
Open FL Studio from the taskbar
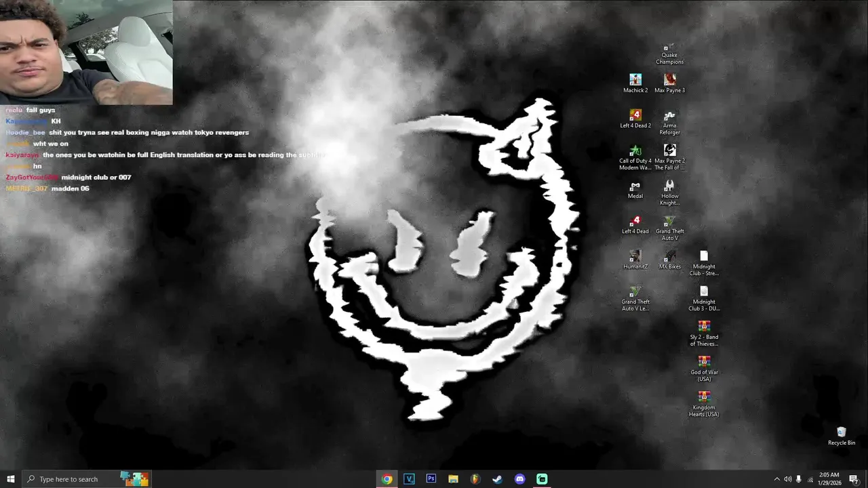click(x=475, y=479)
